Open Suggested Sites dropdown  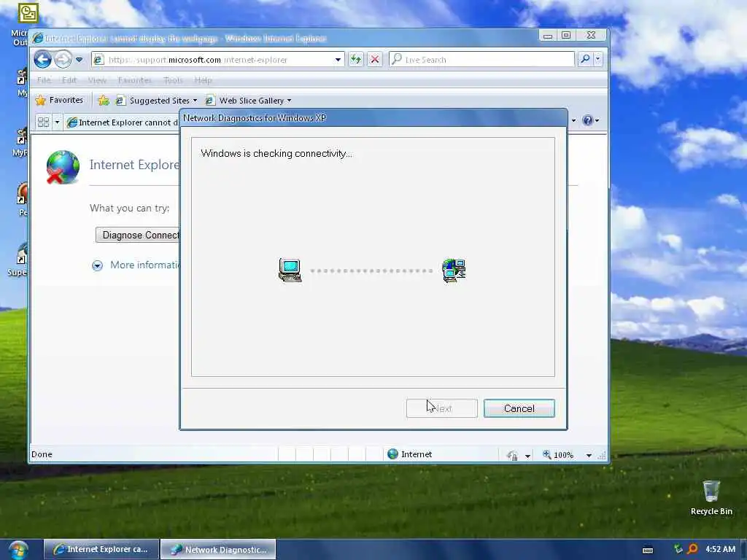pyautogui.click(x=157, y=101)
